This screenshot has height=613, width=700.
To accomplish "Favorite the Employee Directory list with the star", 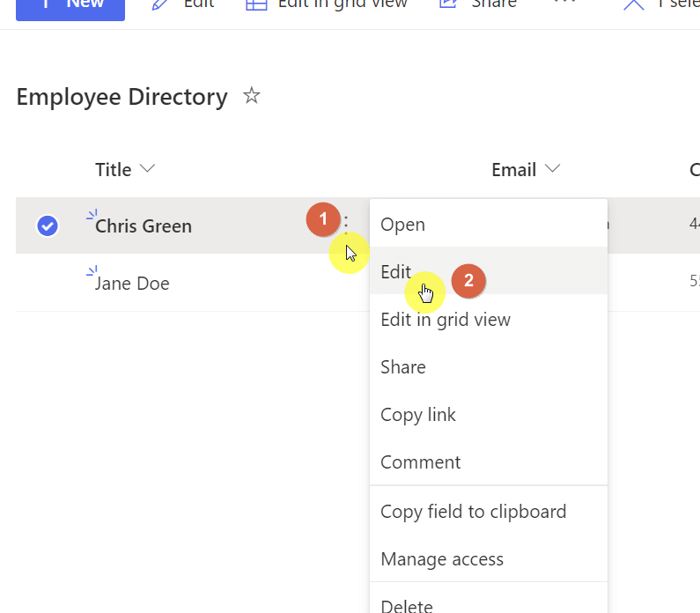I will click(252, 95).
